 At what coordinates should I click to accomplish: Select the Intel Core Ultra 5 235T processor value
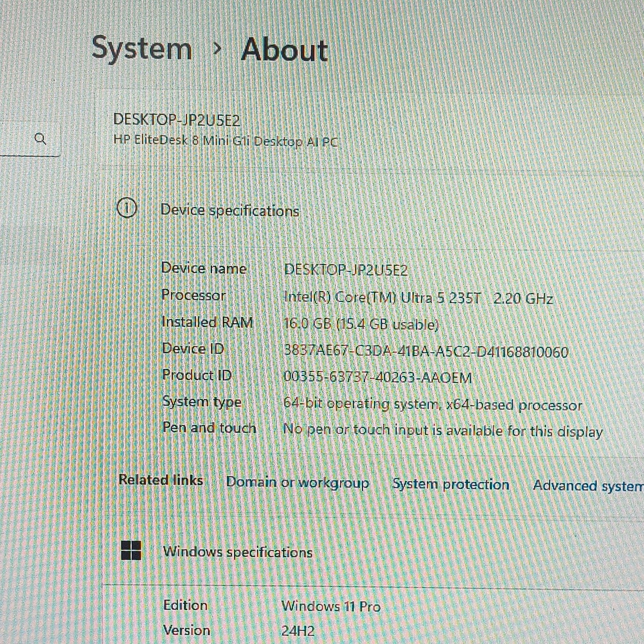click(x=418, y=298)
